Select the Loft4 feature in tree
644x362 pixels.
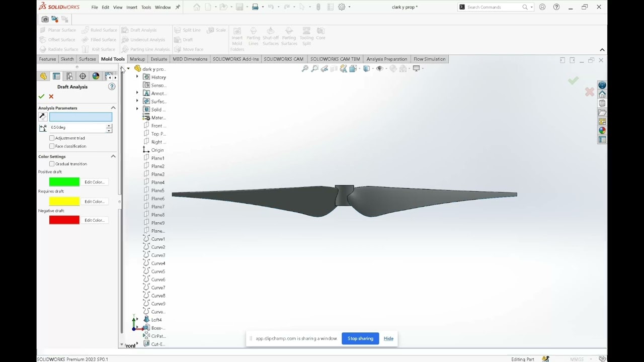[x=156, y=320]
